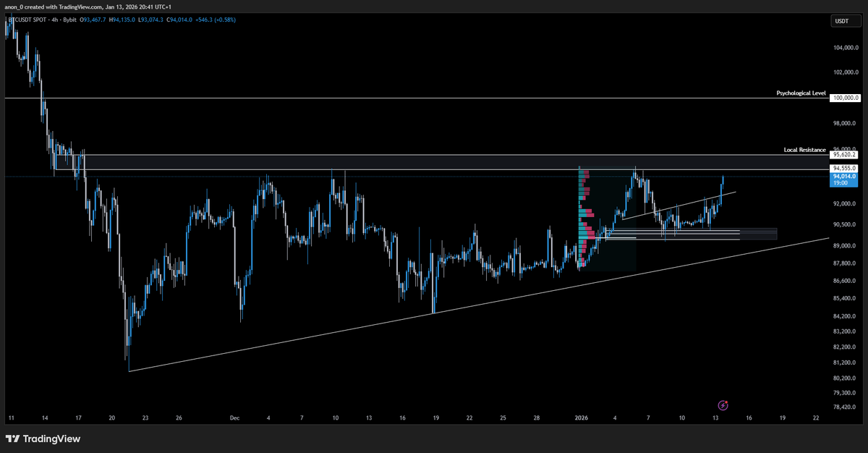
Task: Select the Local Resistance shaded zone rectangle
Action: coord(441,162)
